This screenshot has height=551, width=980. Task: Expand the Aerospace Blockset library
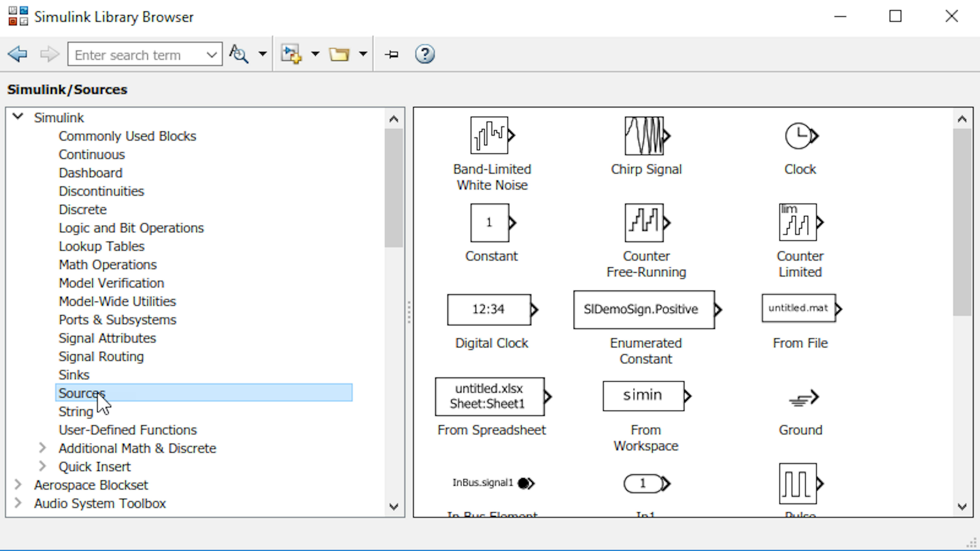17,484
